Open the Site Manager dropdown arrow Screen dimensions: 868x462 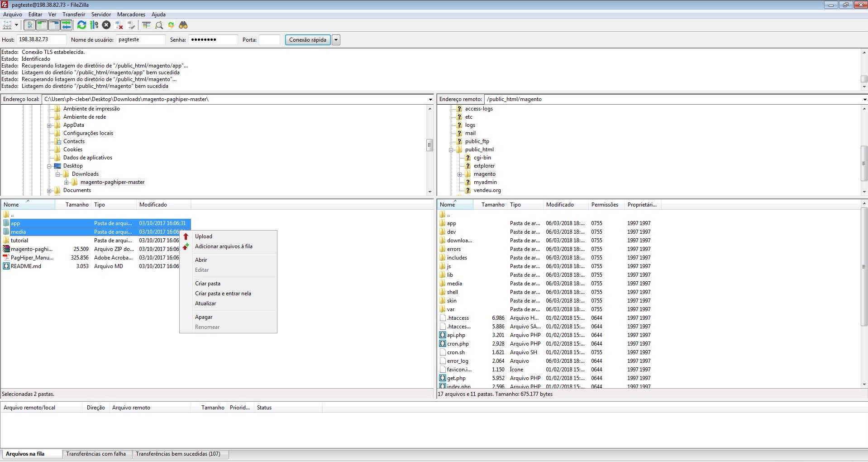tap(16, 25)
